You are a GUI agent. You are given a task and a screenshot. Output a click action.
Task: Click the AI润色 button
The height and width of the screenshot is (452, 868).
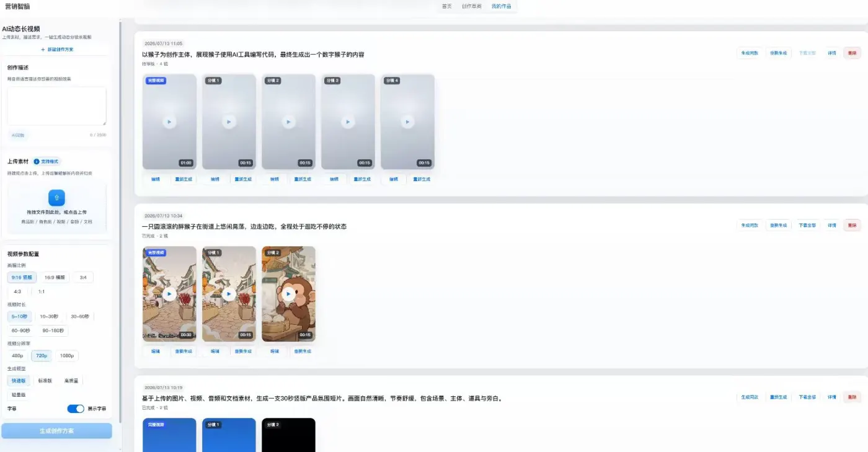click(17, 135)
